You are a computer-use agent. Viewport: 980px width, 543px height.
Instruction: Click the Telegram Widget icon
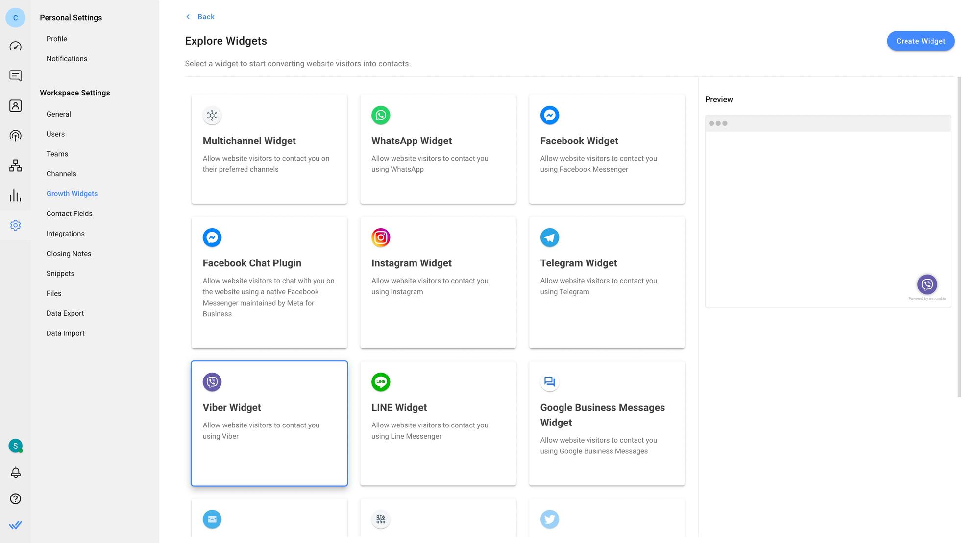click(549, 236)
